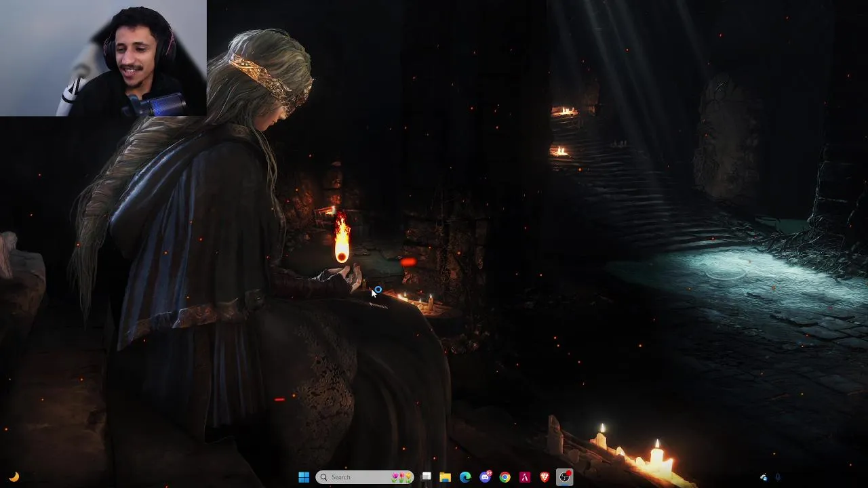Click the tulip flowers icon in Search box
Screen dimensions: 868x488
point(401,477)
